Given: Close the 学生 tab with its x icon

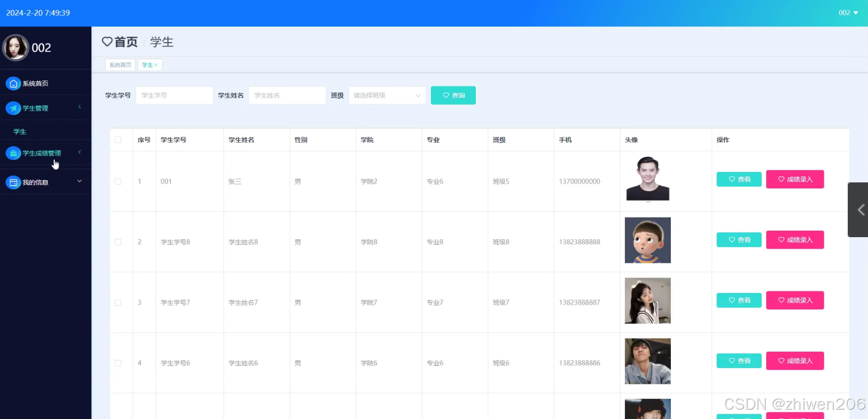Looking at the screenshot, I should click(156, 65).
